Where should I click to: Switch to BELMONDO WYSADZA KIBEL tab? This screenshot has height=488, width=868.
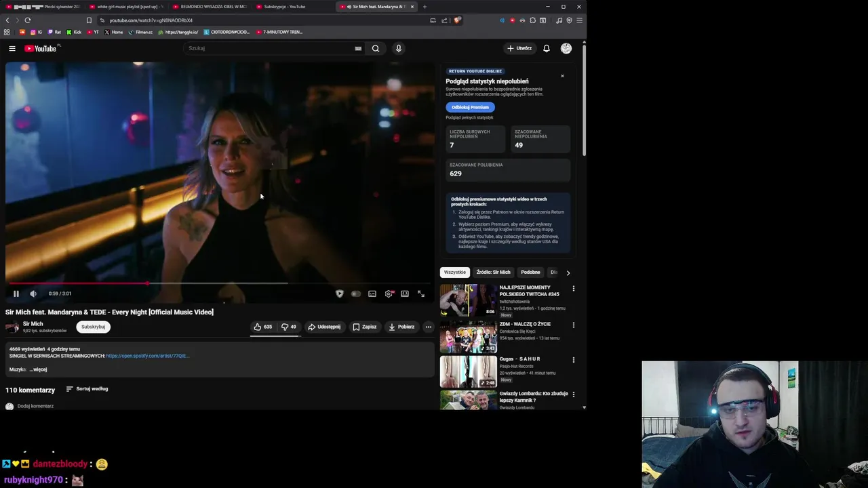tap(209, 7)
